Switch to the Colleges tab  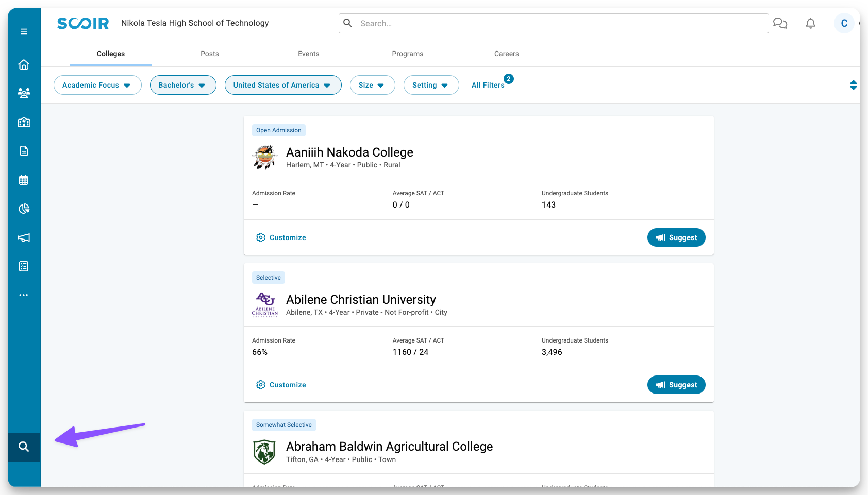(111, 54)
